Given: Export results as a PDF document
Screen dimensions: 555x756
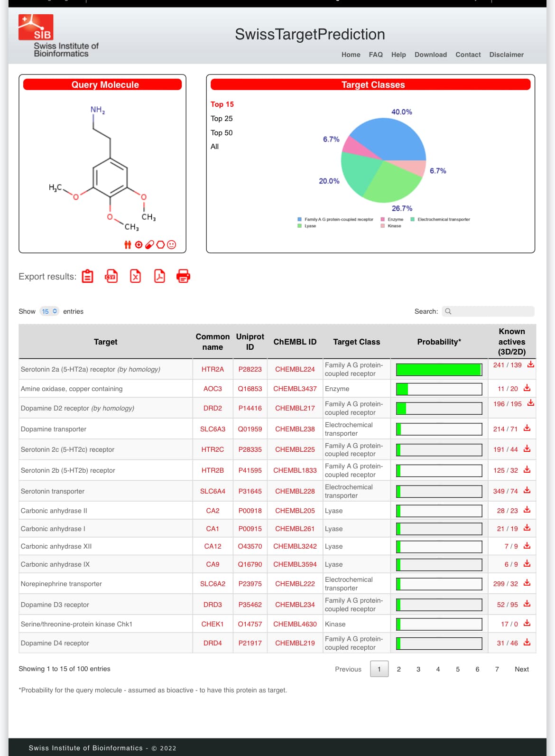Looking at the screenshot, I should pos(159,276).
